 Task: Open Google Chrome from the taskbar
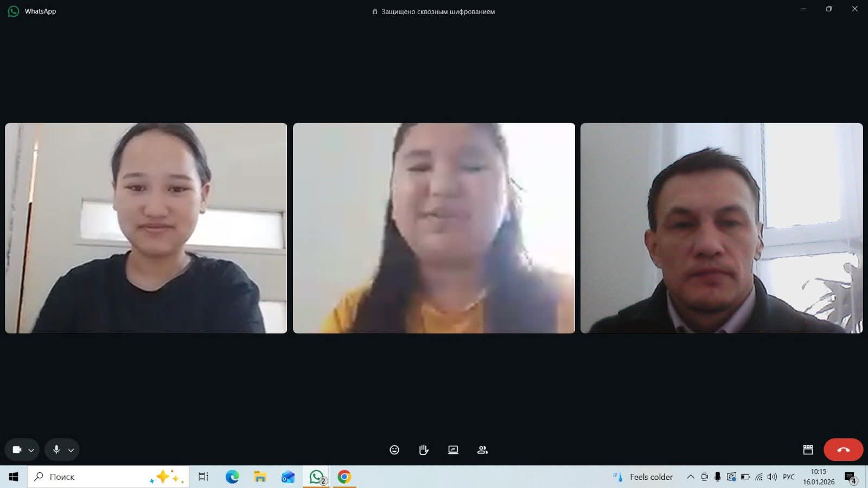(344, 477)
